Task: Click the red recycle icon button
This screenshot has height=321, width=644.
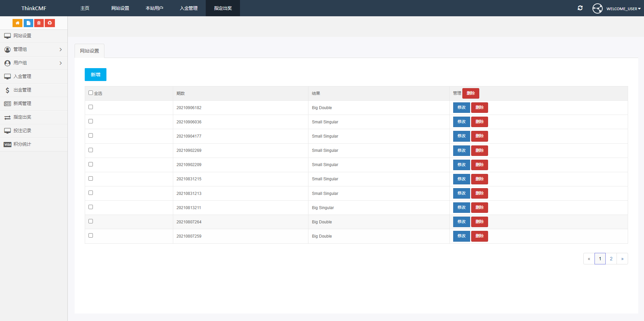Action: (50, 23)
